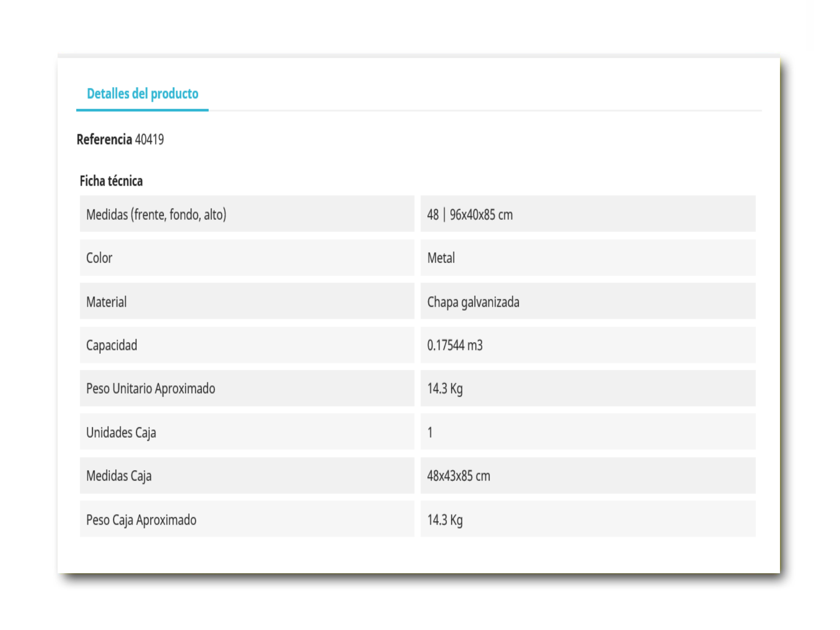Click the Medidas (frente, fondo, alto) cell
840x630 pixels.
(247, 214)
